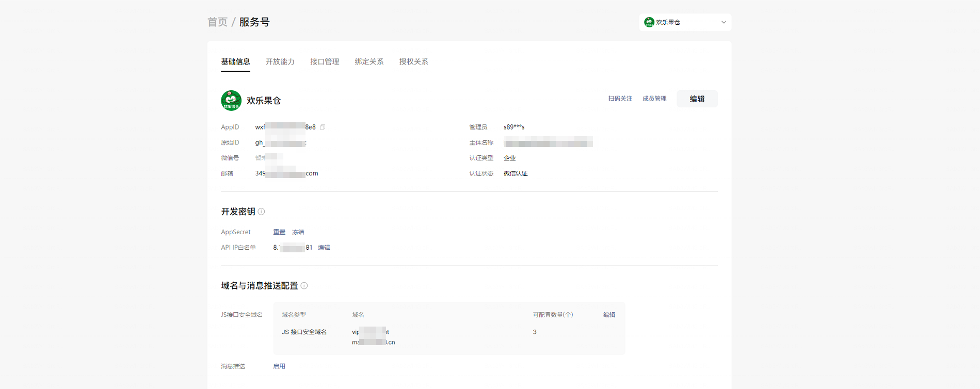980x389 pixels.
Task: Open info icon next to 域名与消息推送配置
Action: pyautogui.click(x=304, y=286)
